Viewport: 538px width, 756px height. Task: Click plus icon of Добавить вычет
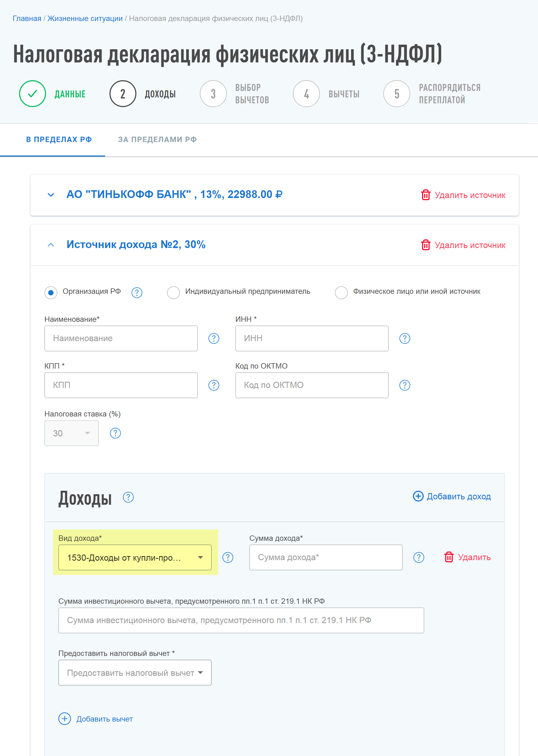(65, 719)
